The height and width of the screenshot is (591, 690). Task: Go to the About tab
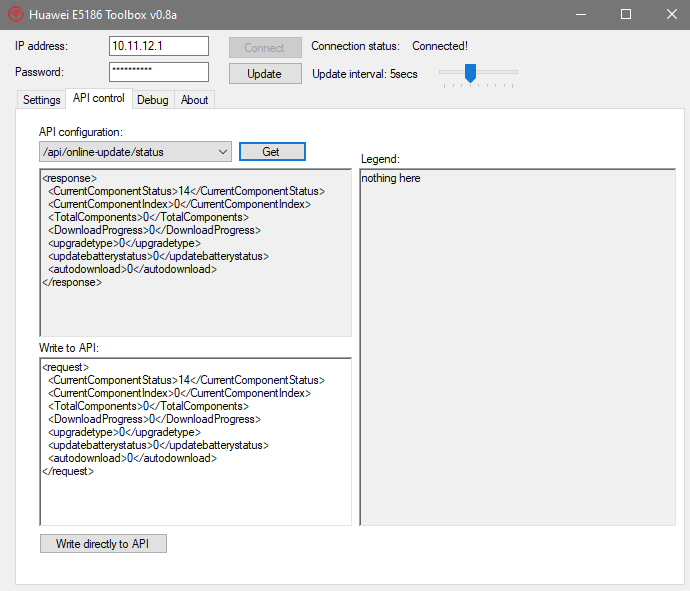pos(195,100)
